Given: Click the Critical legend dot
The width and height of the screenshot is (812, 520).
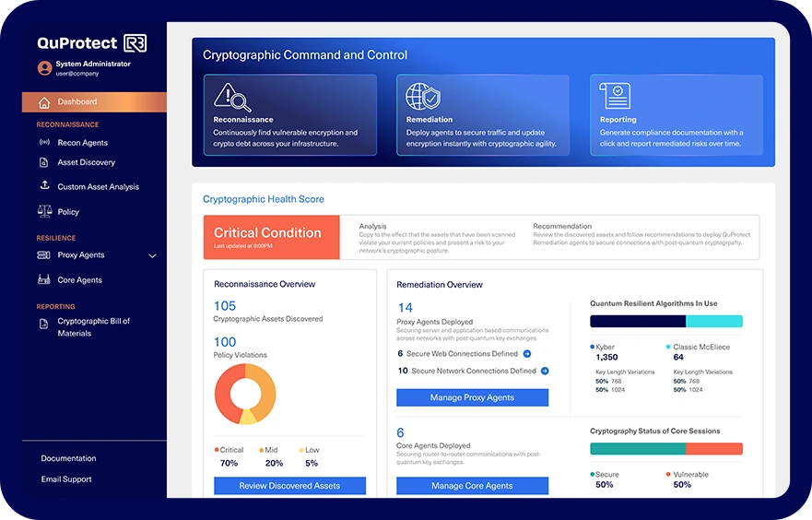Looking at the screenshot, I should 217,450.
